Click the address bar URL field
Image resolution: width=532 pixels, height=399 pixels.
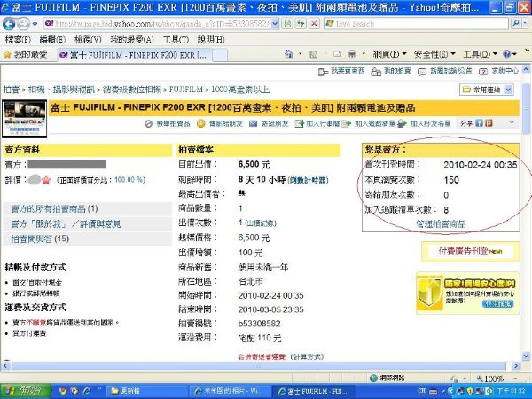point(158,24)
